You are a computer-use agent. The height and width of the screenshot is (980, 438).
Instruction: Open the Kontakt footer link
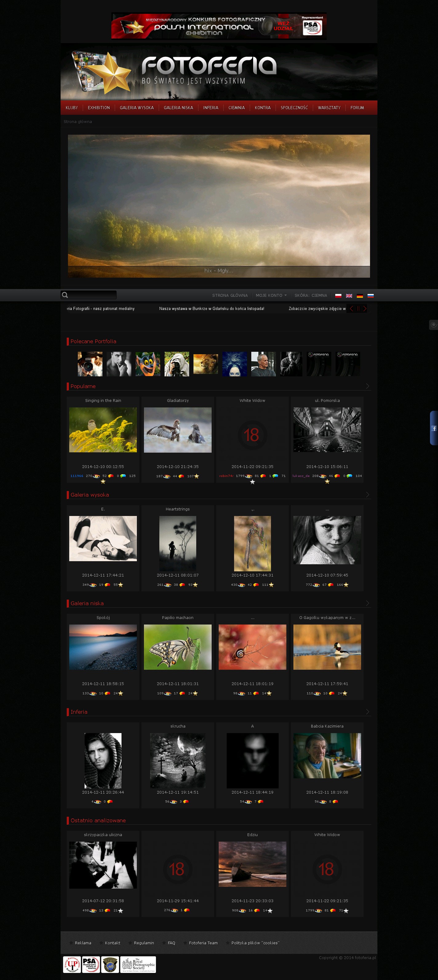(x=112, y=943)
